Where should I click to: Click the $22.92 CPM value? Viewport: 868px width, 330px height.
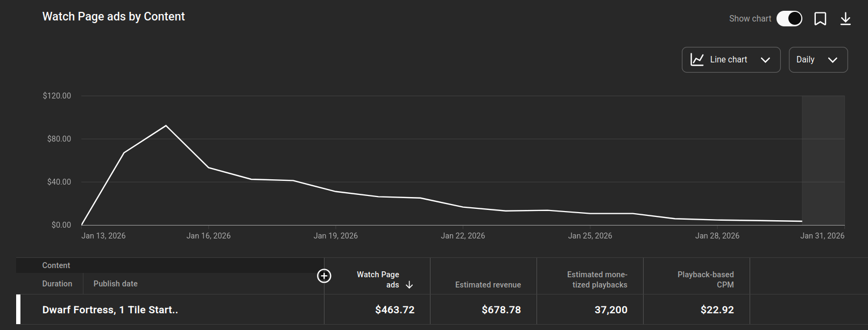point(717,310)
